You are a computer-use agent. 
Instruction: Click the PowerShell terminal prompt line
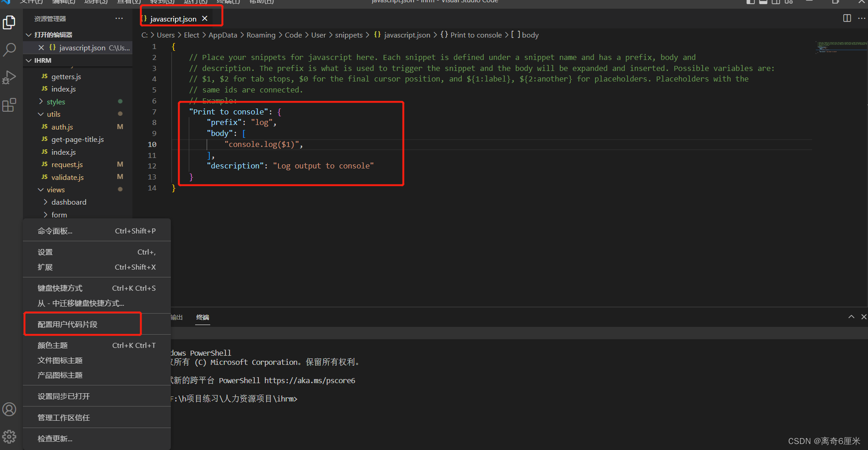[234, 399]
